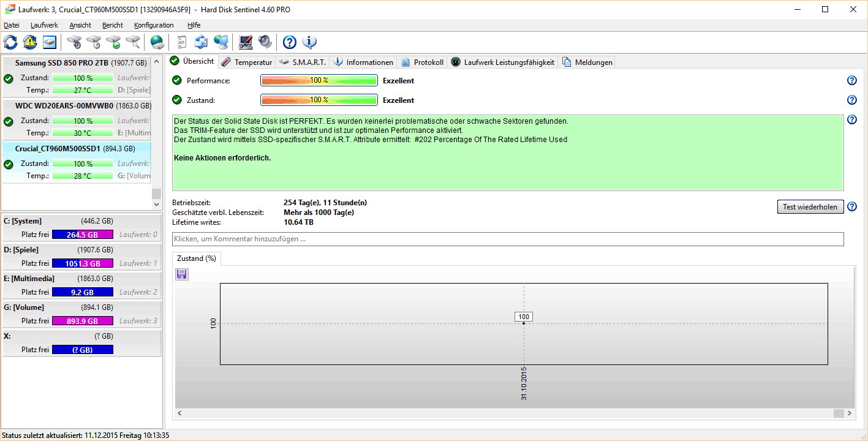Click the send email report icon
The image size is (868, 441).
point(201,42)
